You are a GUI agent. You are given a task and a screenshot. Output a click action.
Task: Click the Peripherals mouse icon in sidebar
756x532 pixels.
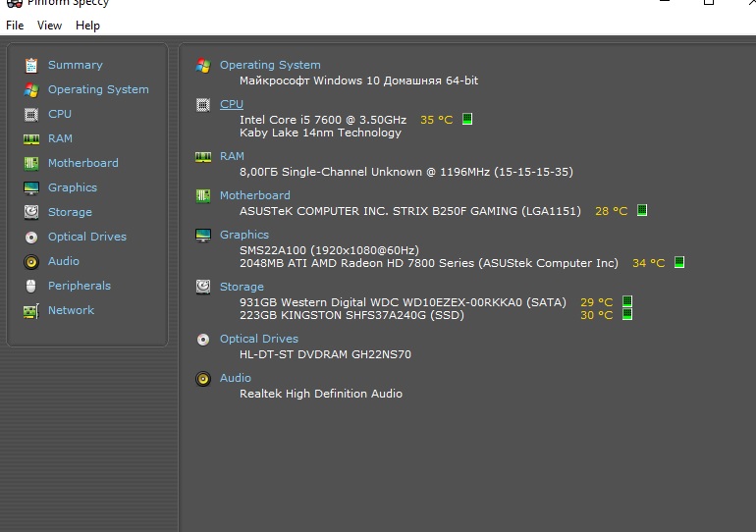pos(31,286)
